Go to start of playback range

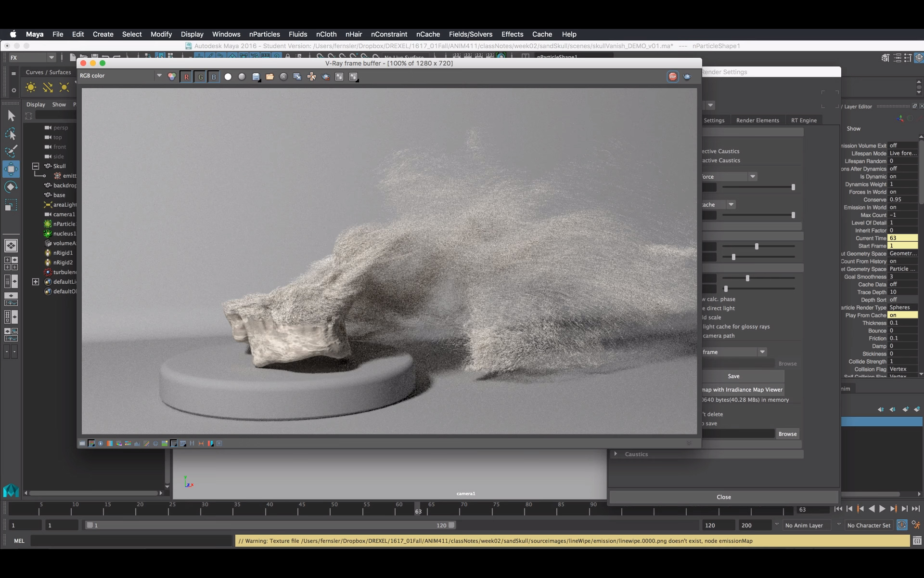pyautogui.click(x=838, y=509)
